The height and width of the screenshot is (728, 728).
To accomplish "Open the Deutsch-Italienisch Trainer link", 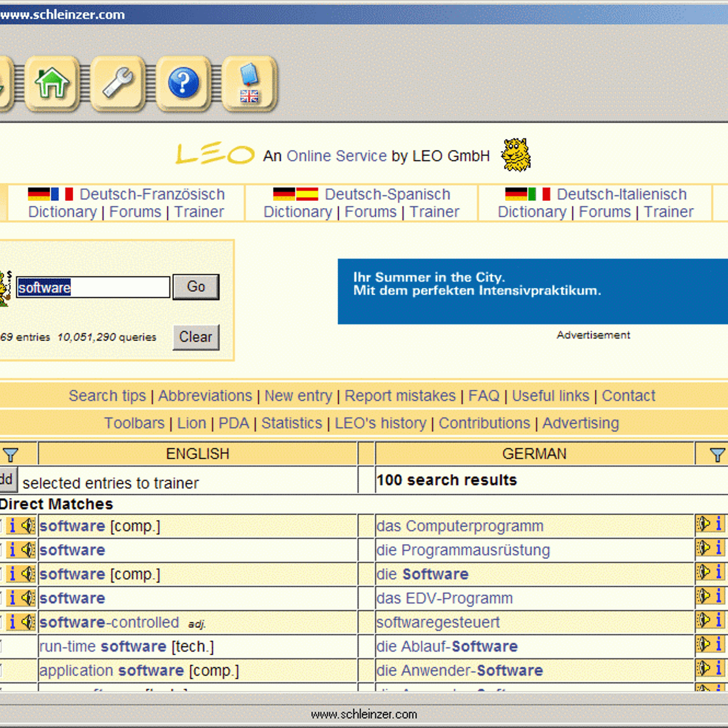I will (669, 212).
